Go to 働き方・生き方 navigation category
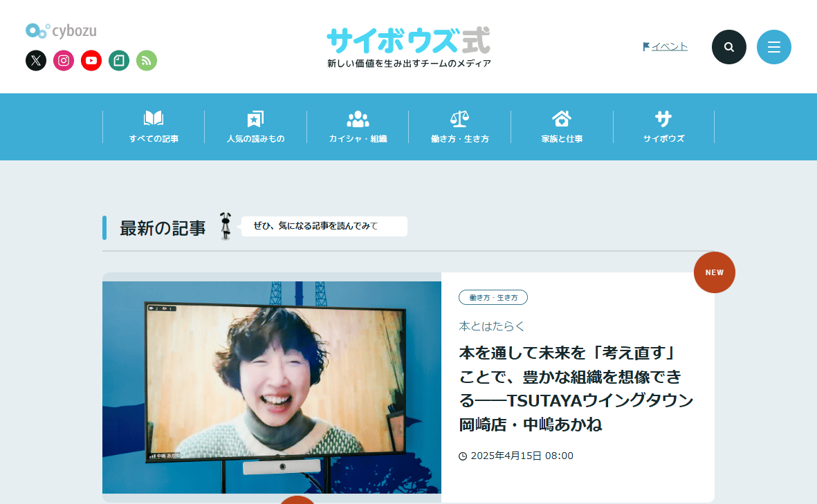The height and width of the screenshot is (504, 817). pyautogui.click(x=459, y=127)
